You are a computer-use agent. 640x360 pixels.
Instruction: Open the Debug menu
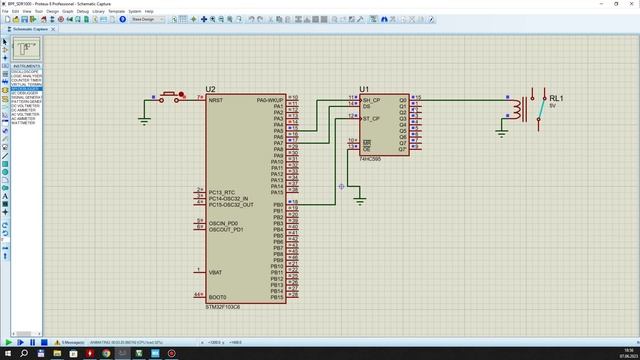click(x=82, y=11)
